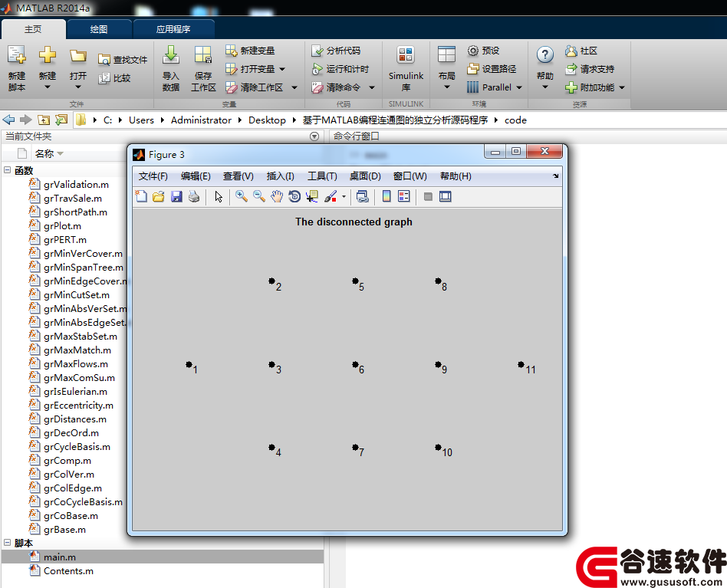Open the Parallel dropdown
The width and height of the screenshot is (727, 588).
[x=519, y=87]
